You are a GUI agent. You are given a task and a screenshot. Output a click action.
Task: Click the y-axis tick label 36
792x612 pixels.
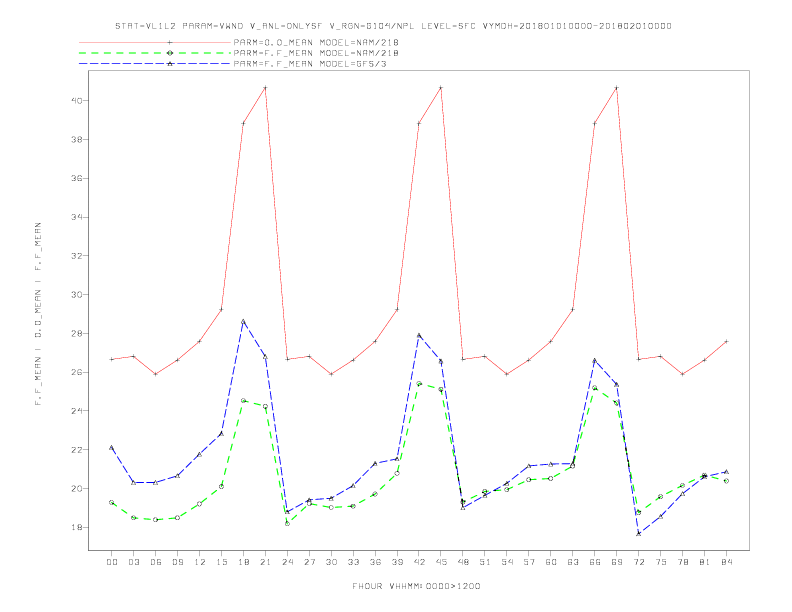click(77, 178)
